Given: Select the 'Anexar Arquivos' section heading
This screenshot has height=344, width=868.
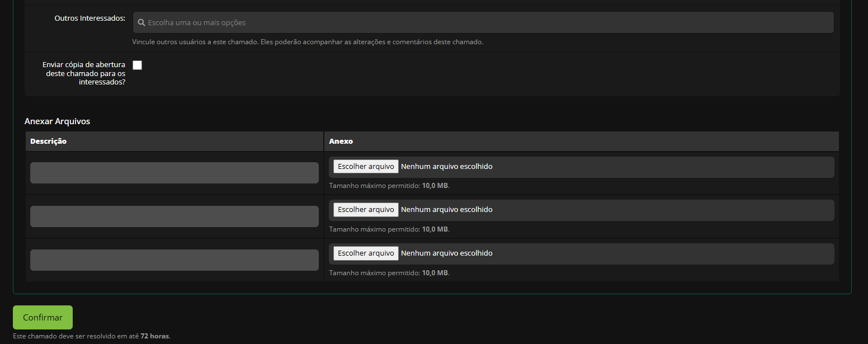Looking at the screenshot, I should (x=57, y=121).
